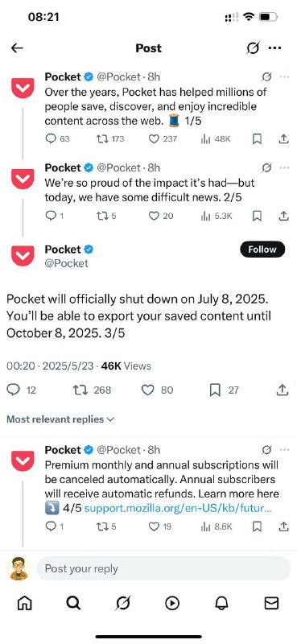Image resolution: width=297 pixels, height=644 pixels.
Task: Tap the Grok icon in the Post header
Action: (x=253, y=48)
